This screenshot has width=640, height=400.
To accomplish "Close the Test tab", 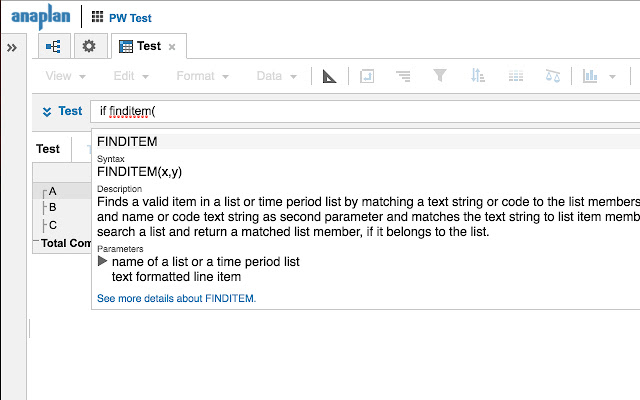I will 172,47.
